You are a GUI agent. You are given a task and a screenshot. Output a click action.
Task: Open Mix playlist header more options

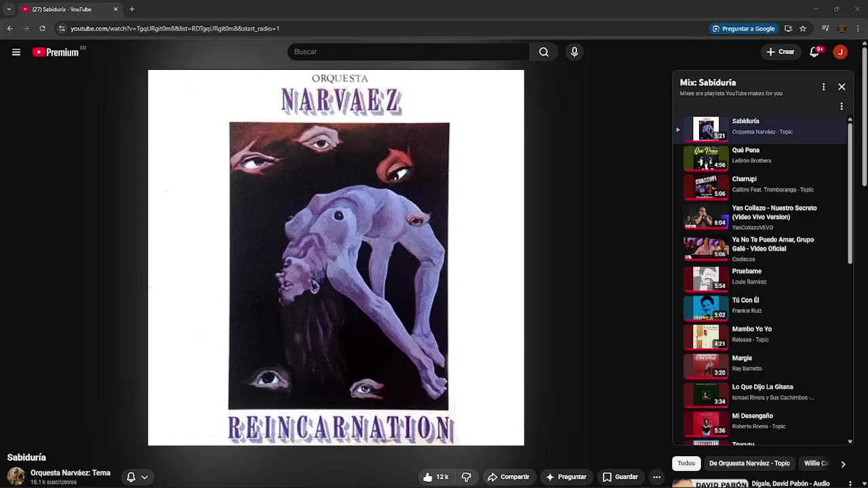(x=823, y=87)
